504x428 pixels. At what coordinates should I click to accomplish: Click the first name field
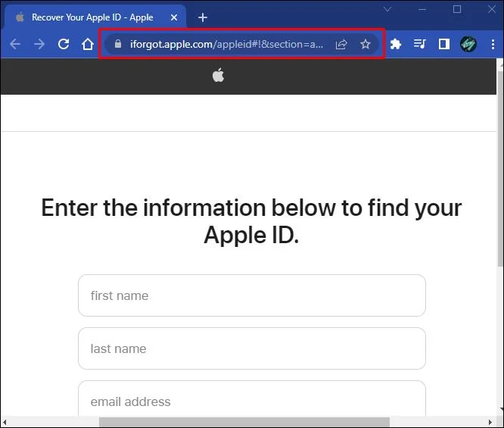(252, 295)
